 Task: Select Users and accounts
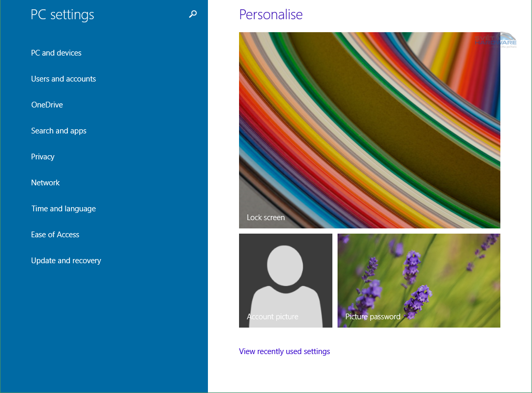point(63,79)
